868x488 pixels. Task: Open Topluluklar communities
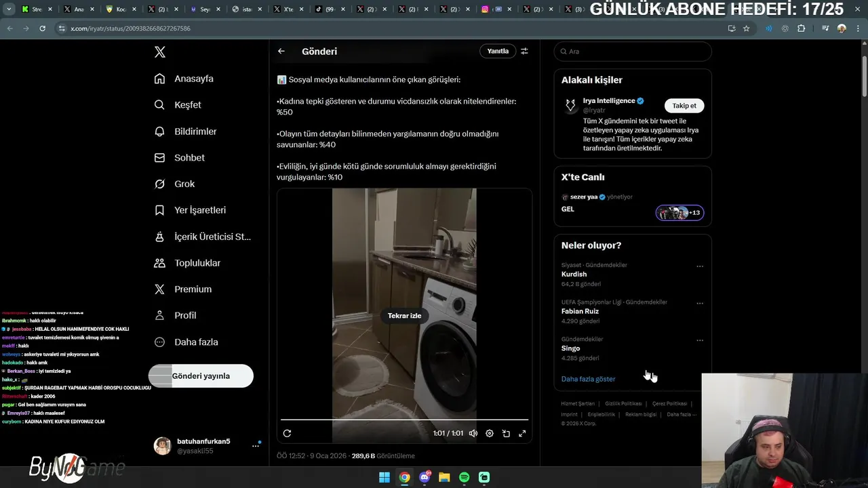[x=187, y=263]
